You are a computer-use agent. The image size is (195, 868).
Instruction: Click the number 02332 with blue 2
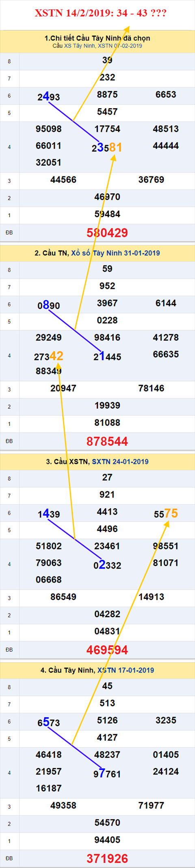coord(107,565)
